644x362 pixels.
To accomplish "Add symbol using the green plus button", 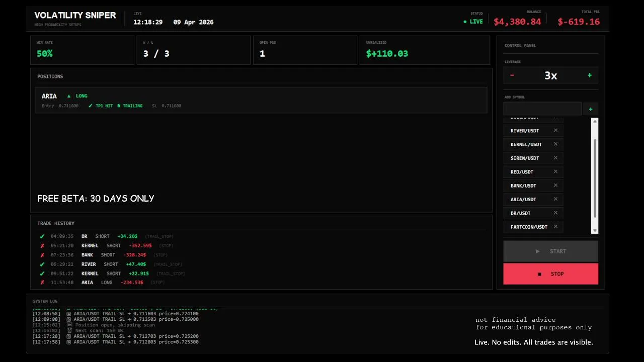I will (x=591, y=109).
